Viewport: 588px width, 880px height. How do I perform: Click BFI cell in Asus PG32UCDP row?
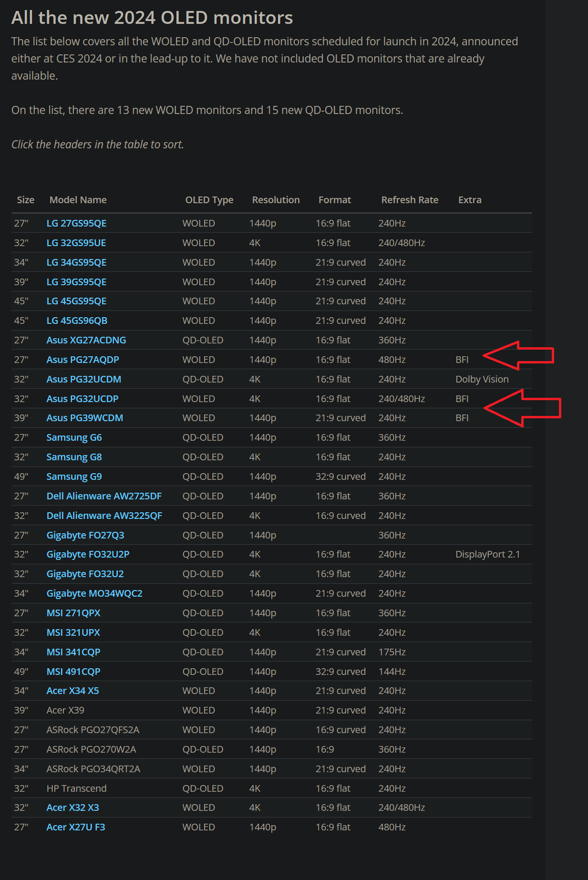(462, 399)
